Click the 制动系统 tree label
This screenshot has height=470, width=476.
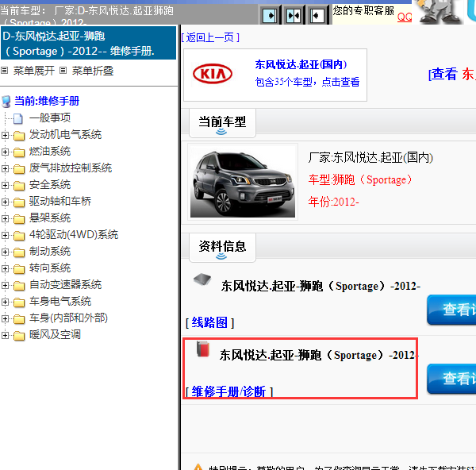pos(50,251)
